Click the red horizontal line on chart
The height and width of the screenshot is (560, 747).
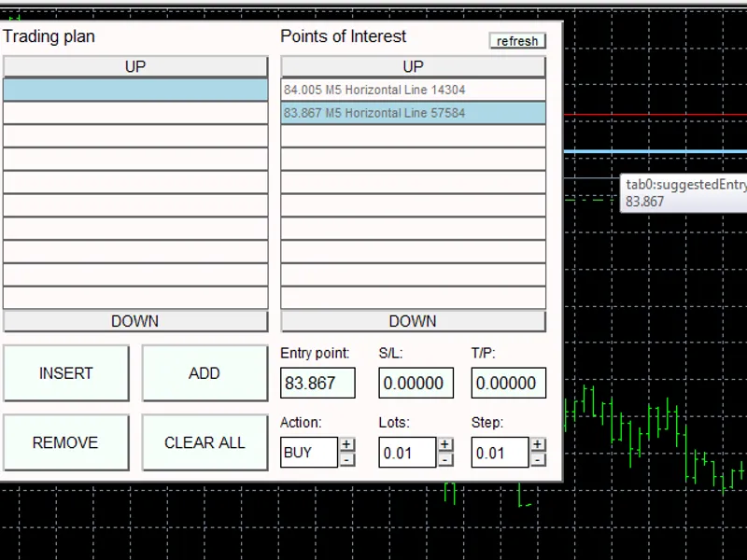655,115
